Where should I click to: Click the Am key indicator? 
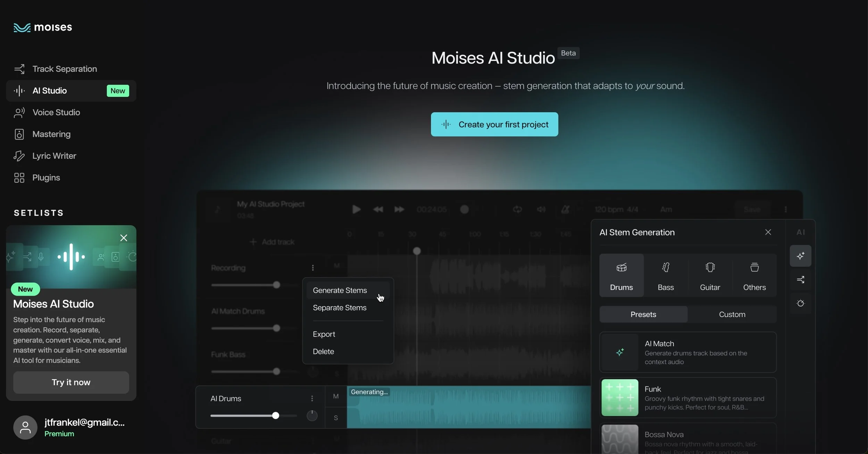coord(666,209)
